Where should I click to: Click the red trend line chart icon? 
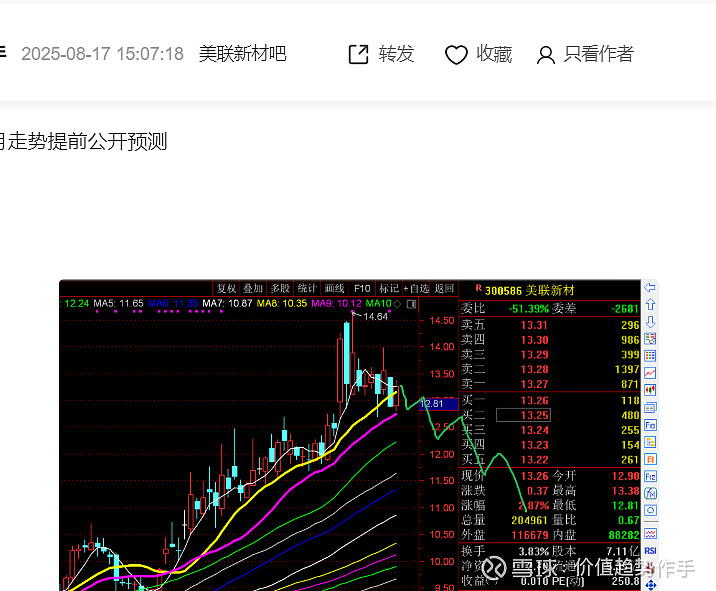pos(650,373)
